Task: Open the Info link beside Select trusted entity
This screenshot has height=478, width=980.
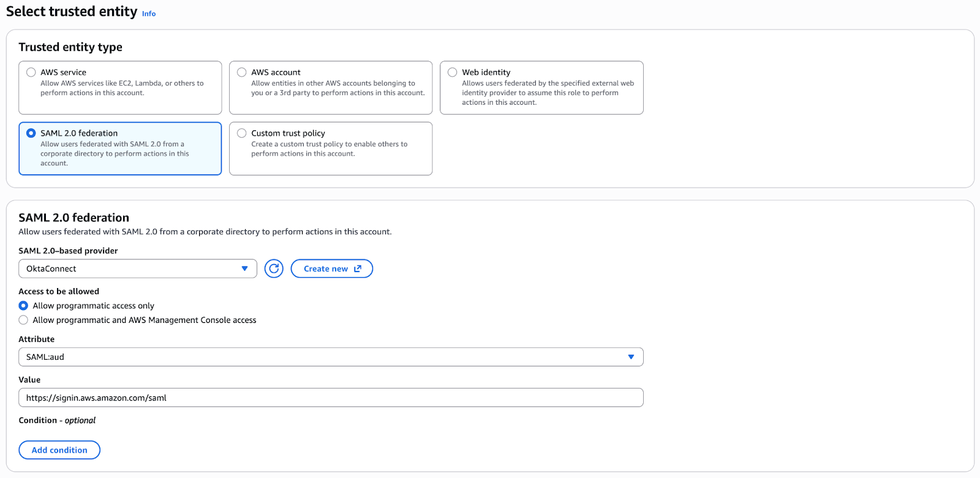Action: point(149,13)
